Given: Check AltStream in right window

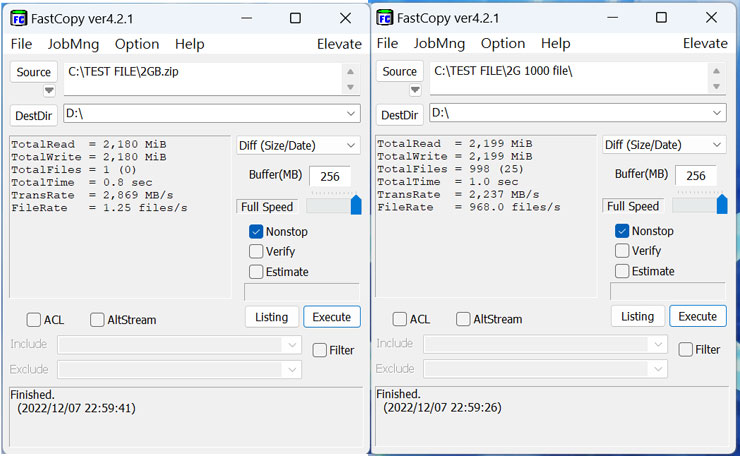Looking at the screenshot, I should [x=463, y=319].
